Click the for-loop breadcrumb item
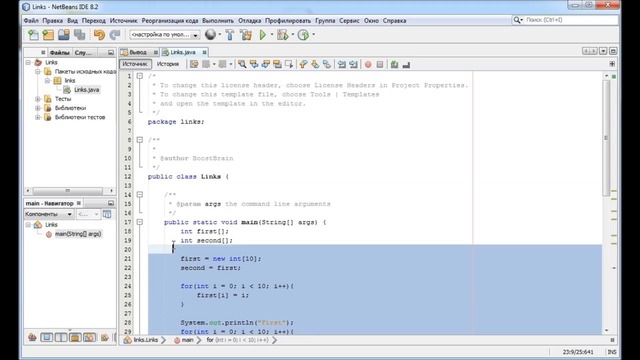 click(237, 340)
